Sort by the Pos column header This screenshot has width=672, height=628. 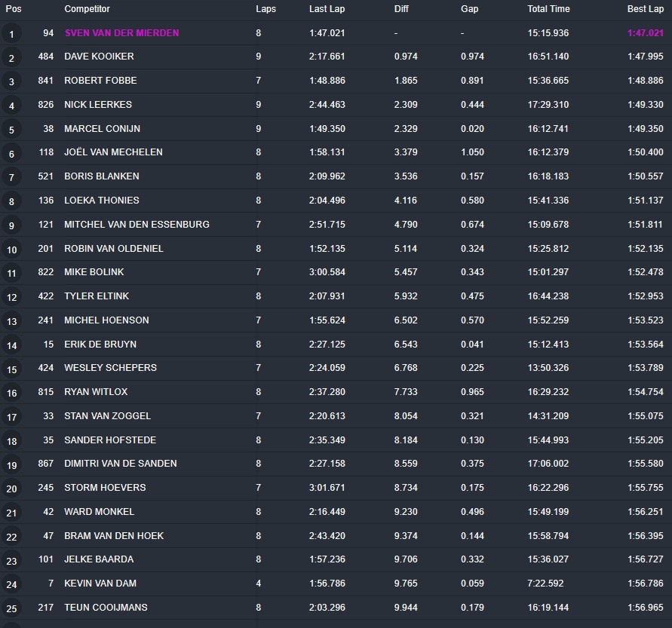[14, 9]
